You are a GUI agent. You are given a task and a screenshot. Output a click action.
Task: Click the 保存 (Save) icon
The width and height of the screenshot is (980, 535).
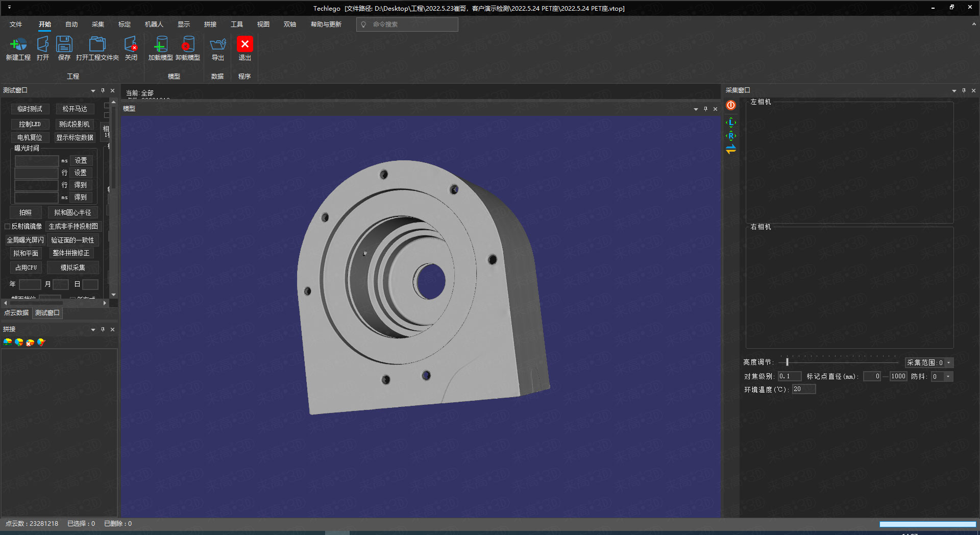pyautogui.click(x=64, y=45)
